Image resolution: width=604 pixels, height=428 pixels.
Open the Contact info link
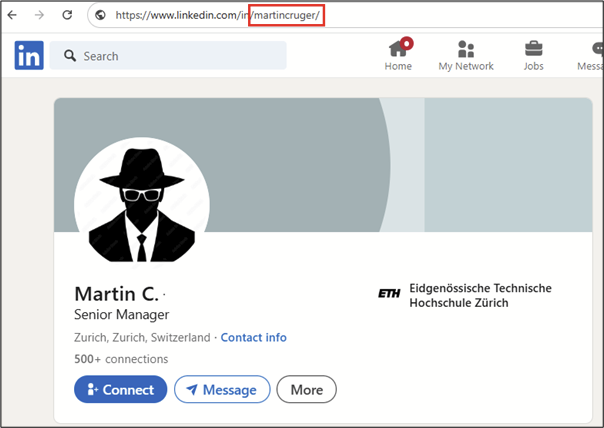click(253, 337)
